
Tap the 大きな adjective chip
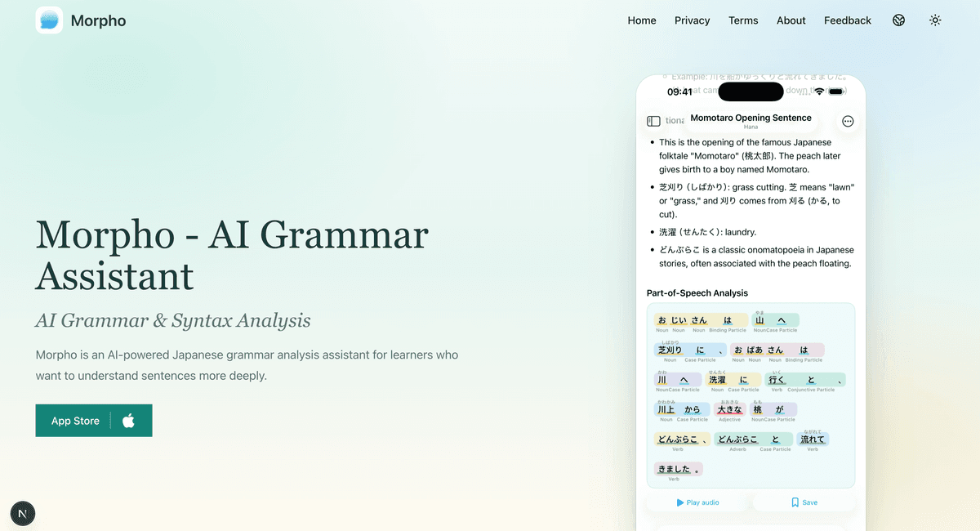coord(730,409)
